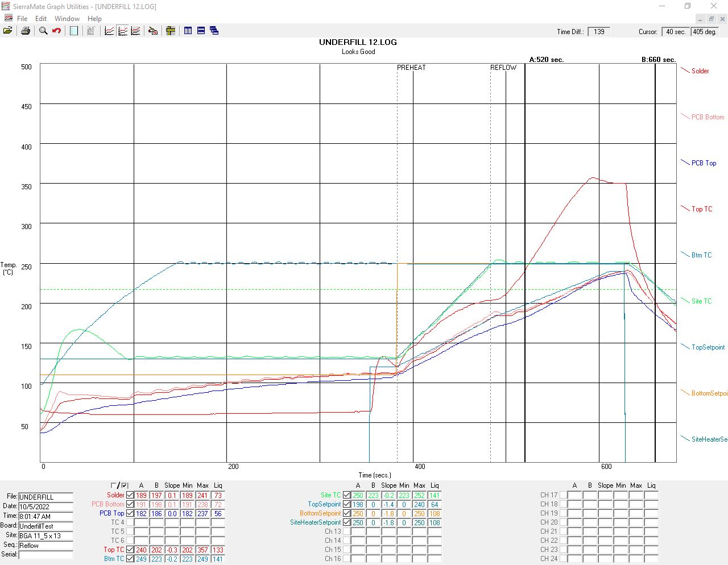Click the tile windows side-by-side icon
This screenshot has width=728, height=565.
[x=188, y=31]
